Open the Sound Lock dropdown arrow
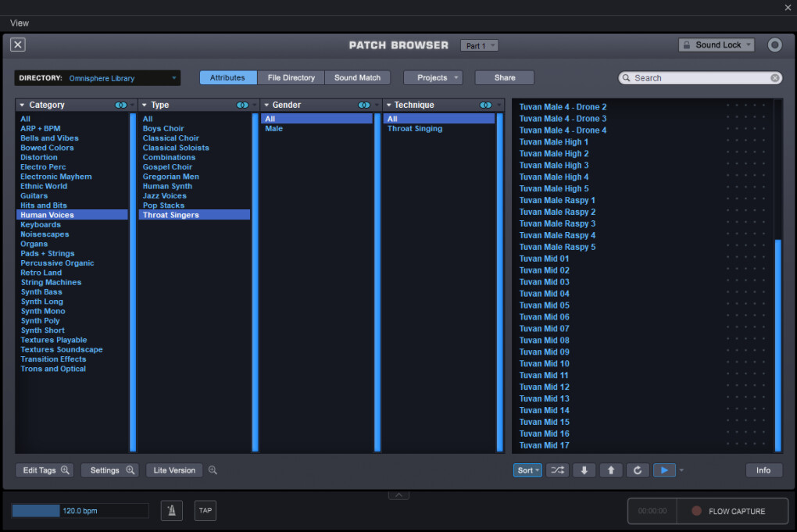 tap(749, 45)
